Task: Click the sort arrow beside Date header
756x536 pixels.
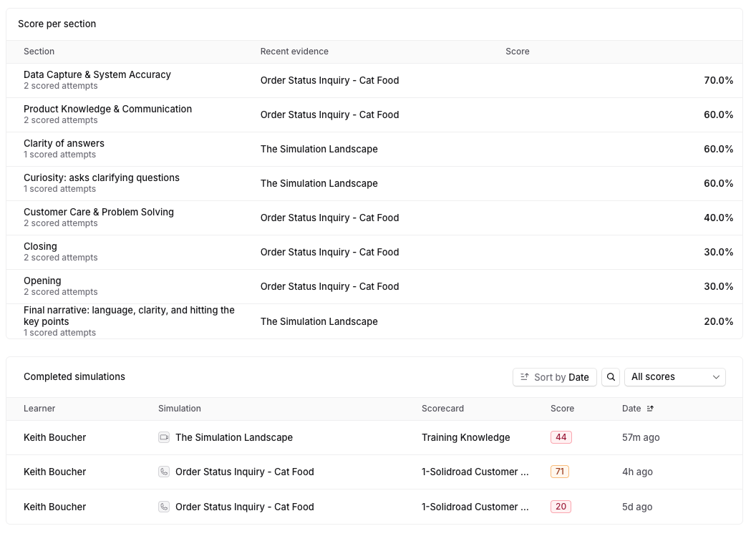Action: (x=650, y=409)
